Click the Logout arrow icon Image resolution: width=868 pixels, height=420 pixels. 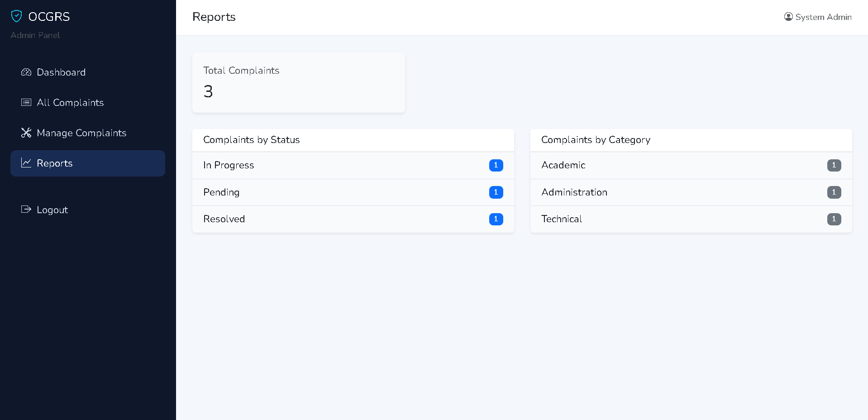point(26,209)
